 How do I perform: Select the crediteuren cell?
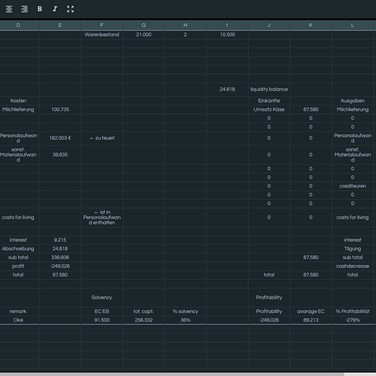tap(353, 186)
